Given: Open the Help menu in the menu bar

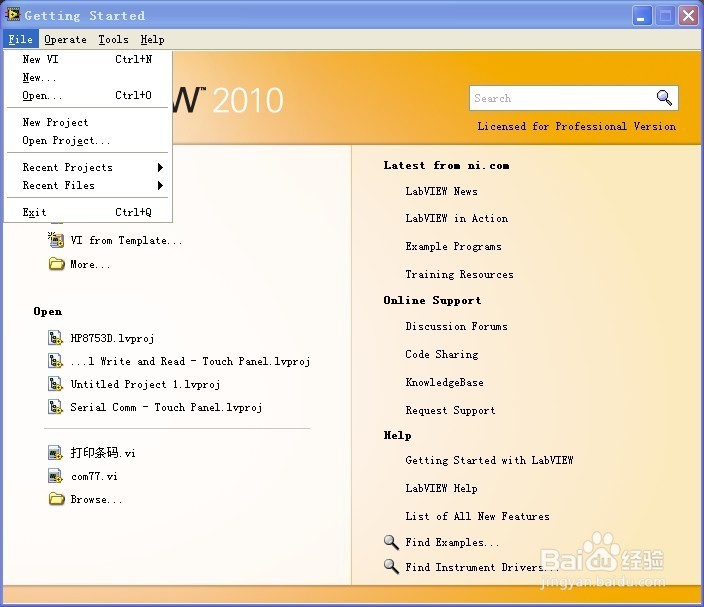Looking at the screenshot, I should coord(152,40).
